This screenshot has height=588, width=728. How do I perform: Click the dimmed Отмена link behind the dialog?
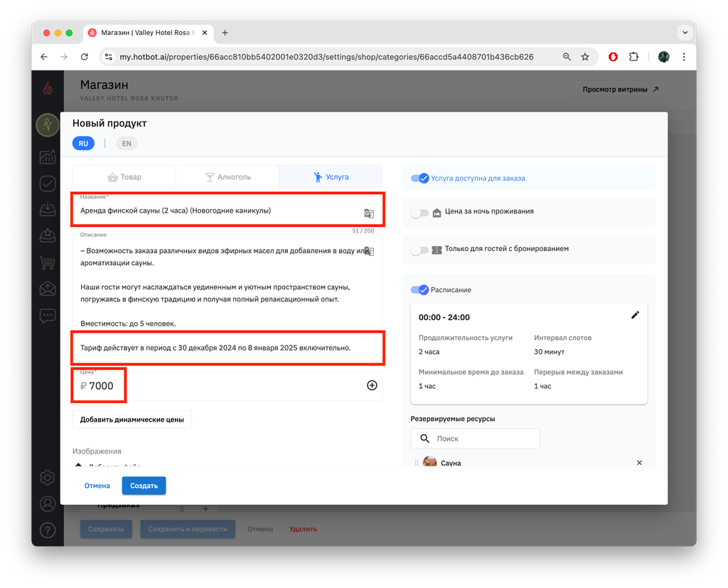pos(260,529)
